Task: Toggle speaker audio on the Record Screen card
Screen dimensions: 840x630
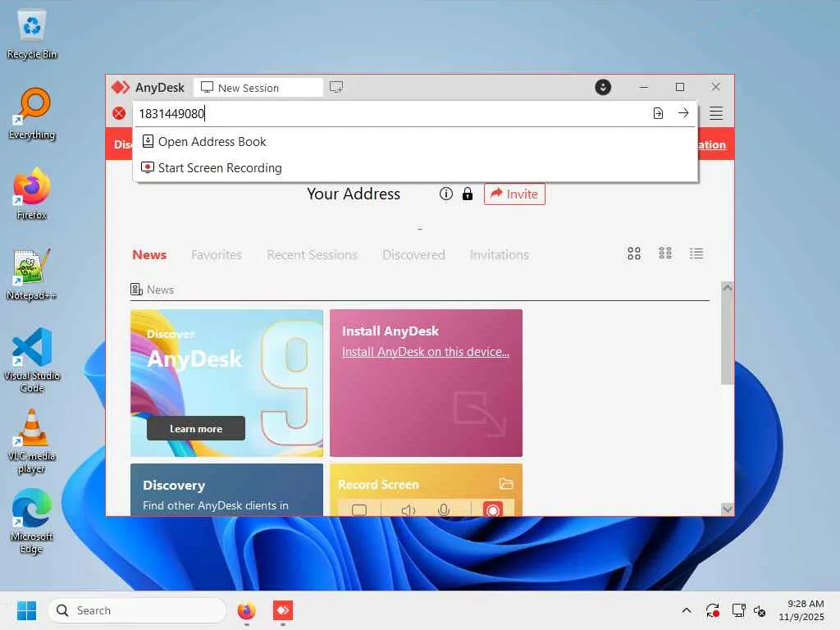Action: pyautogui.click(x=409, y=510)
